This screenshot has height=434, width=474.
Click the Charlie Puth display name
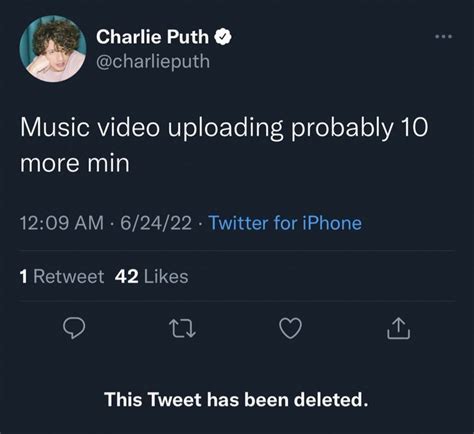pos(152,36)
